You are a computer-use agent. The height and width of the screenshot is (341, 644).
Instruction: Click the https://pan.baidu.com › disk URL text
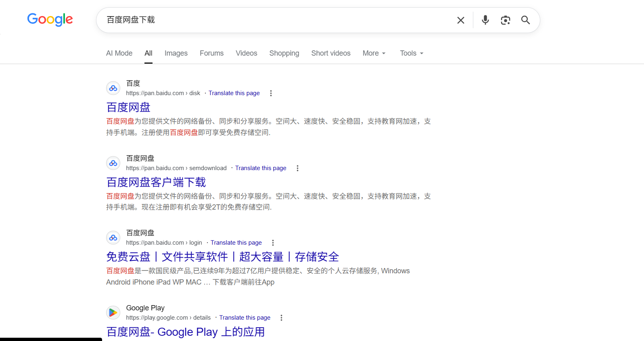163,93
